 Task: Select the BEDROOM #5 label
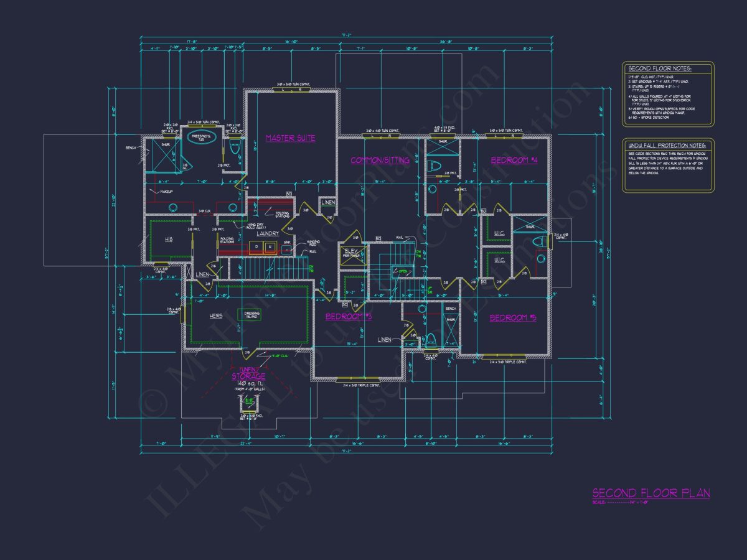pyautogui.click(x=512, y=318)
